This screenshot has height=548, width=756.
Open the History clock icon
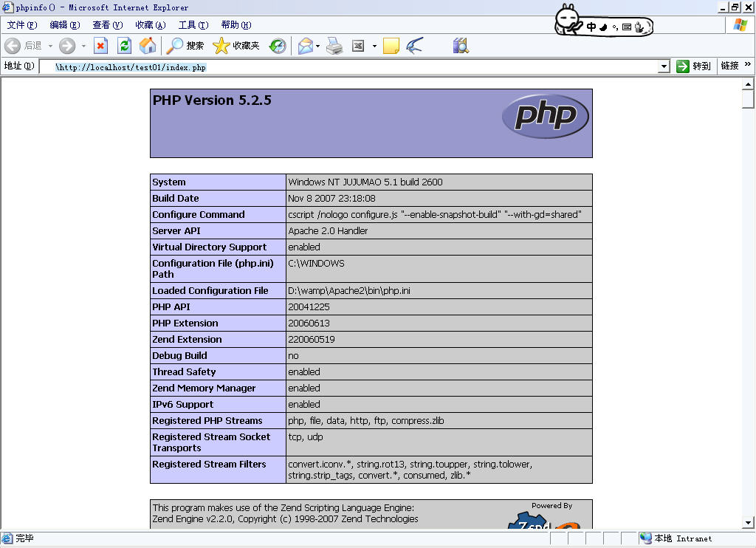tap(278, 46)
